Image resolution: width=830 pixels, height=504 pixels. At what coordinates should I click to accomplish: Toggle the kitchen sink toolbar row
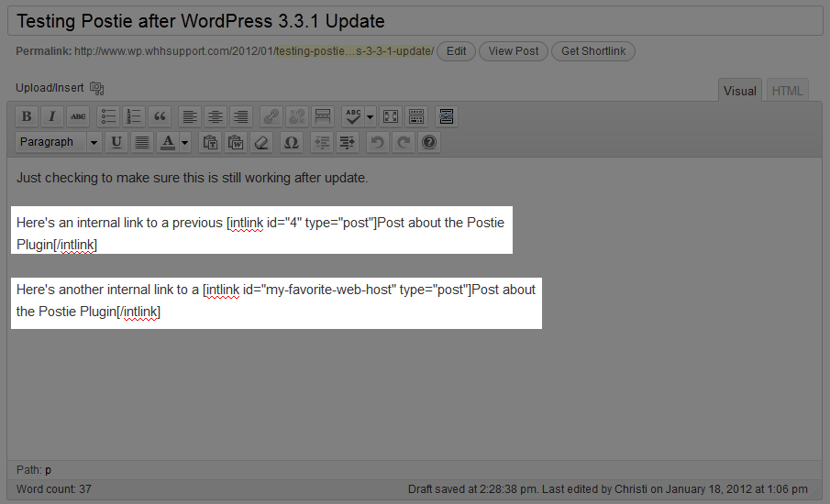tap(416, 116)
